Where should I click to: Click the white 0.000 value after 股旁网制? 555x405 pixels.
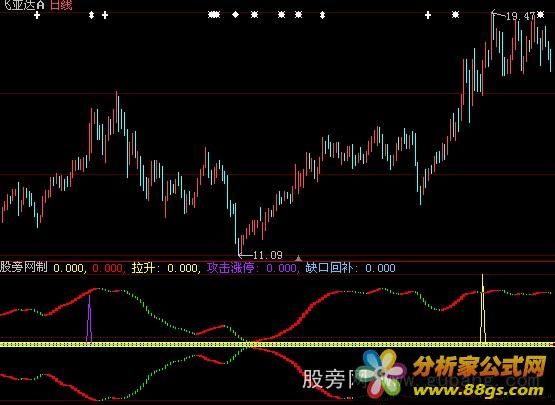(x=69, y=268)
